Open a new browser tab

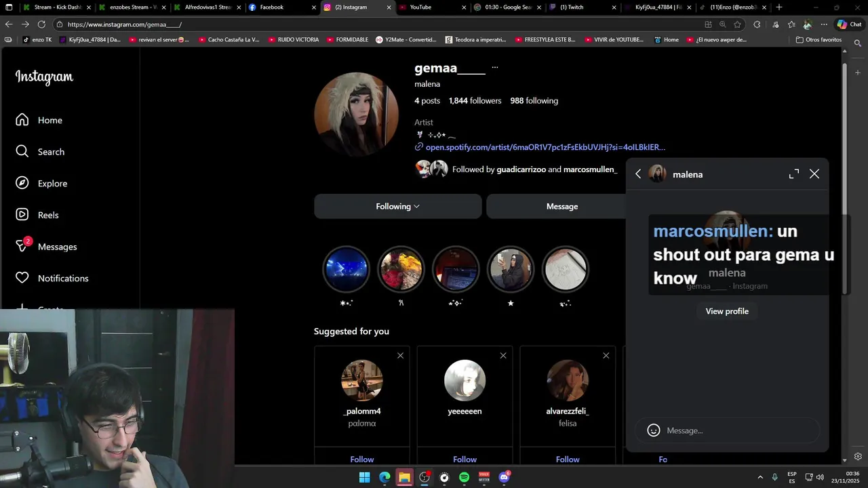(779, 7)
